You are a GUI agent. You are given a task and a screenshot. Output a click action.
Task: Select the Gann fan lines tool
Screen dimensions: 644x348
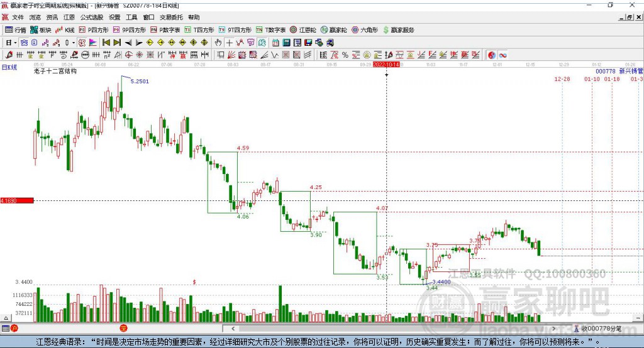tap(231, 55)
